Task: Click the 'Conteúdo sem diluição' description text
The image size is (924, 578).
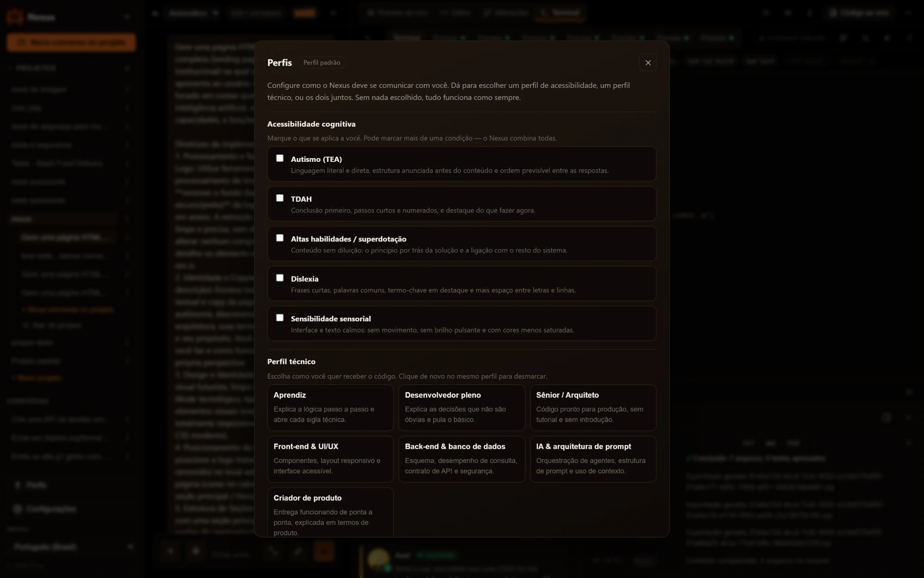Action: [x=429, y=250]
